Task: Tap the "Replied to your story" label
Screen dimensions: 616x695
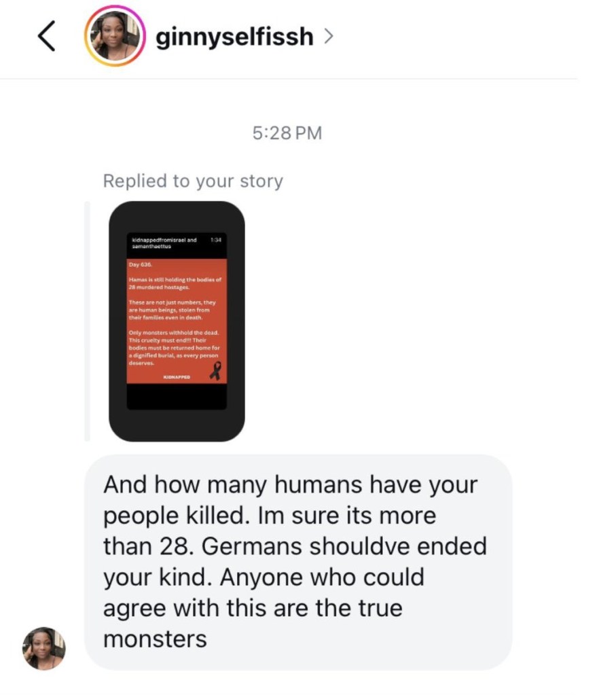Action: [x=193, y=181]
